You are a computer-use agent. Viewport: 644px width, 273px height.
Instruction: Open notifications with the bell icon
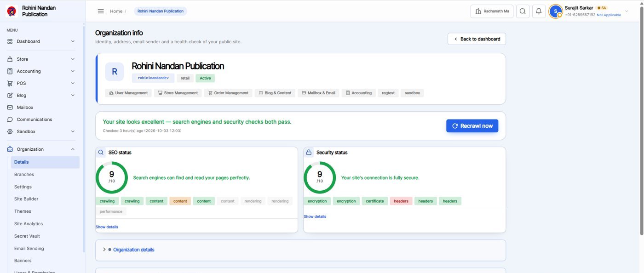539,11
